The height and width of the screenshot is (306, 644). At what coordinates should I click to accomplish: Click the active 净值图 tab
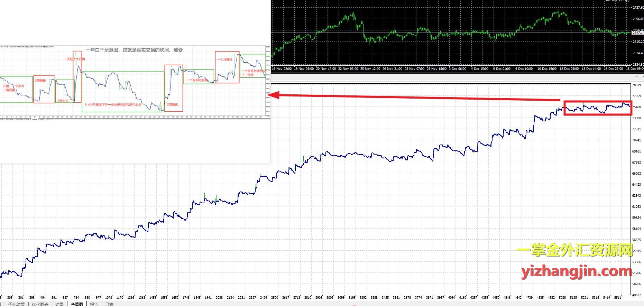77,304
